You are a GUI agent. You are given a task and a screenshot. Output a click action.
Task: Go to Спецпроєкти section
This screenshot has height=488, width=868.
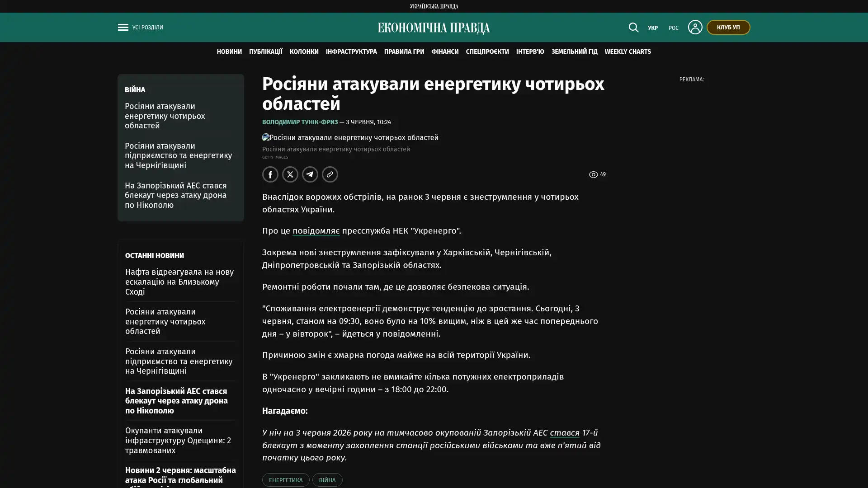(487, 52)
